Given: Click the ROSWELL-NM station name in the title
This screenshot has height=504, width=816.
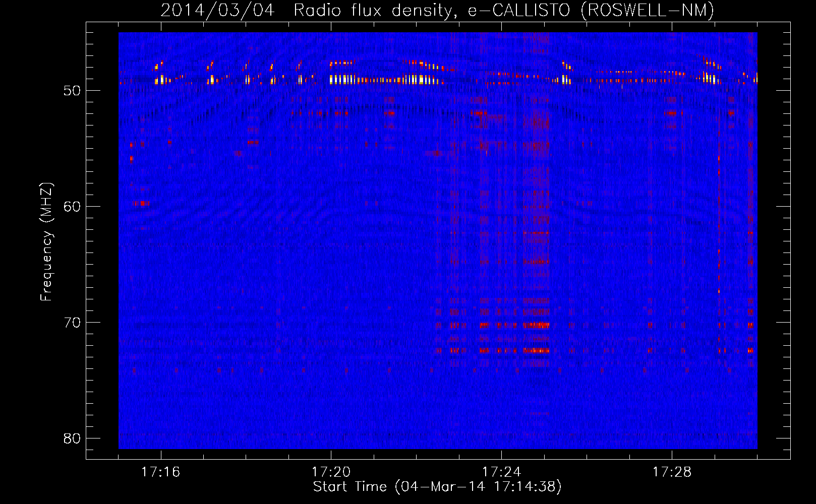Looking at the screenshot, I should coord(648,10).
